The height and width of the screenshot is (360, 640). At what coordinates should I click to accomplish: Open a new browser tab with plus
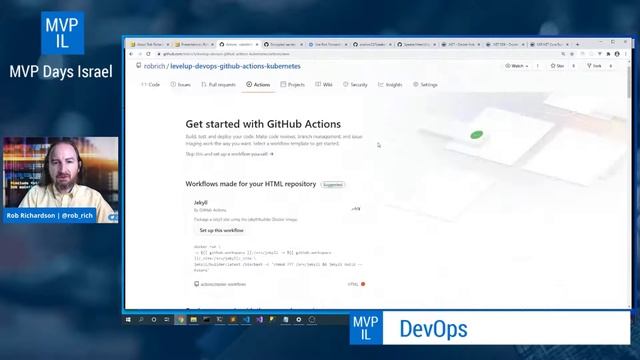(577, 44)
